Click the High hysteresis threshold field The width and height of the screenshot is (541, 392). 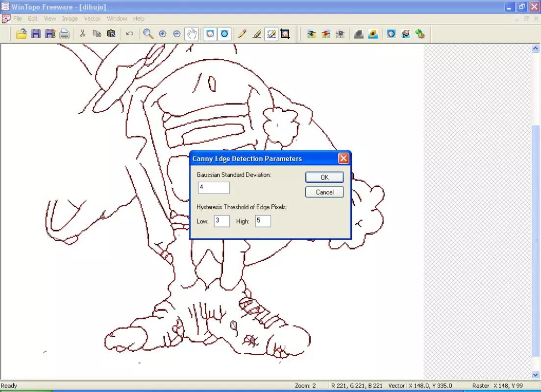click(263, 221)
